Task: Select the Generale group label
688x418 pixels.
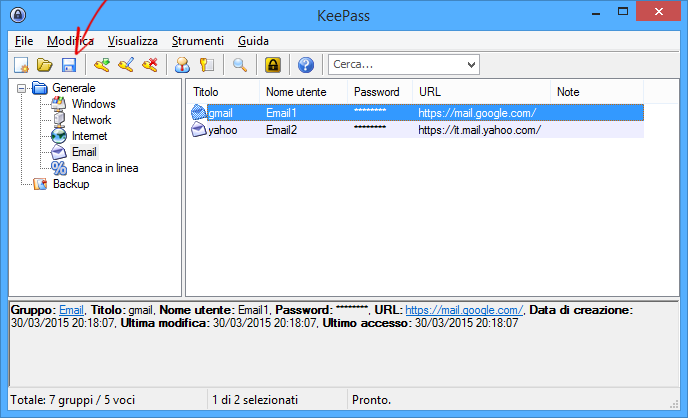Action: tap(74, 88)
